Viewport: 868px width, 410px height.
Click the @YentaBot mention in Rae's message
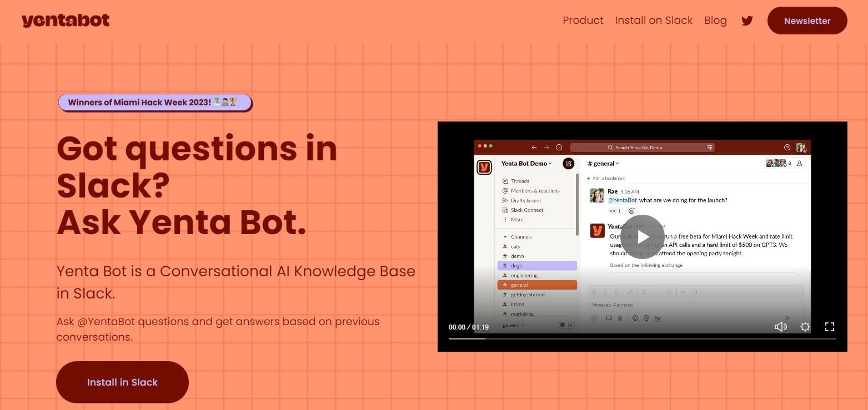(x=622, y=200)
